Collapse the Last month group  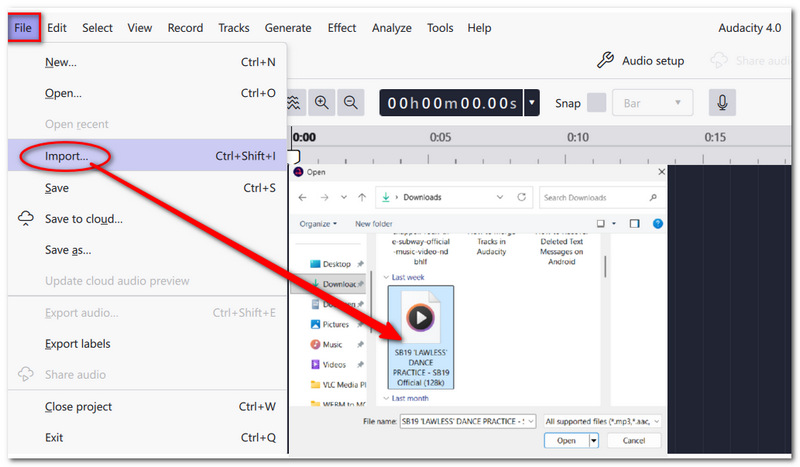(x=386, y=398)
